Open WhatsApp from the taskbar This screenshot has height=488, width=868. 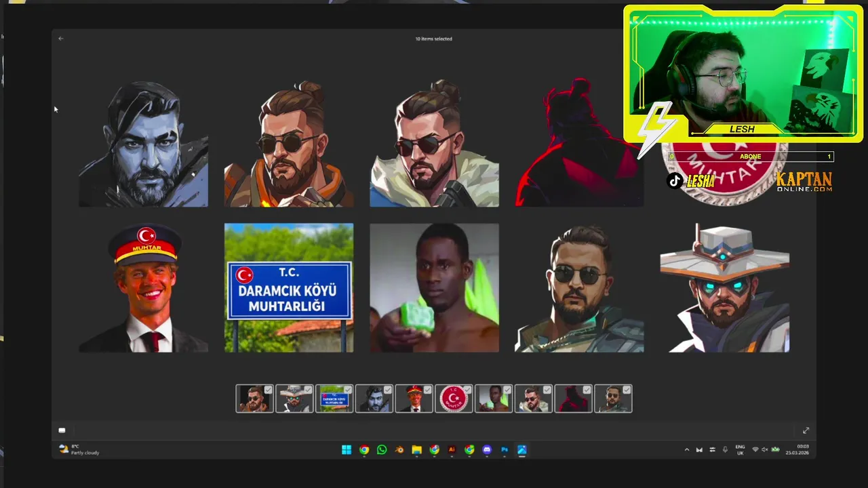(x=382, y=449)
